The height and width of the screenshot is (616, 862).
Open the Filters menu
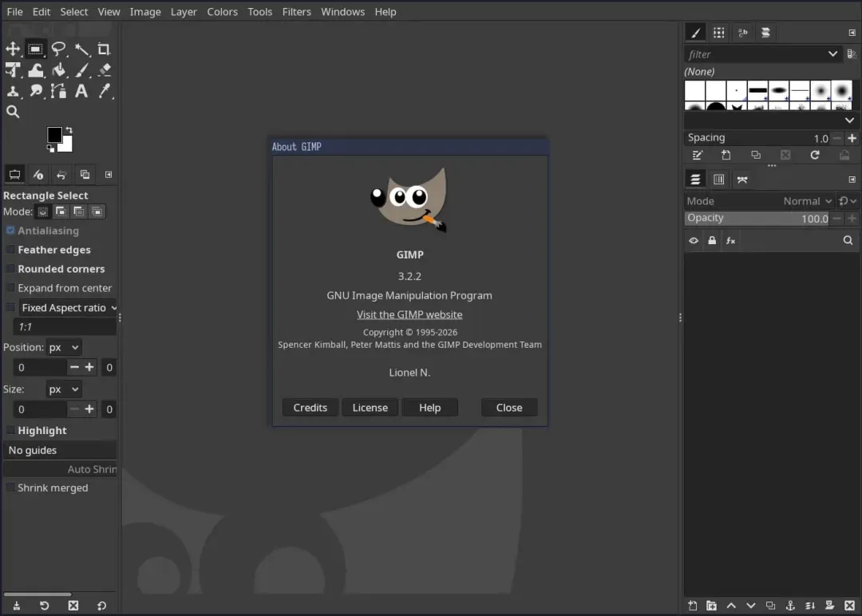[x=296, y=11]
